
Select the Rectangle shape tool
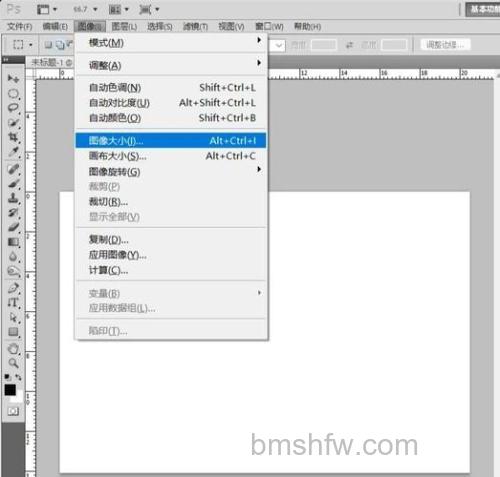[13, 332]
